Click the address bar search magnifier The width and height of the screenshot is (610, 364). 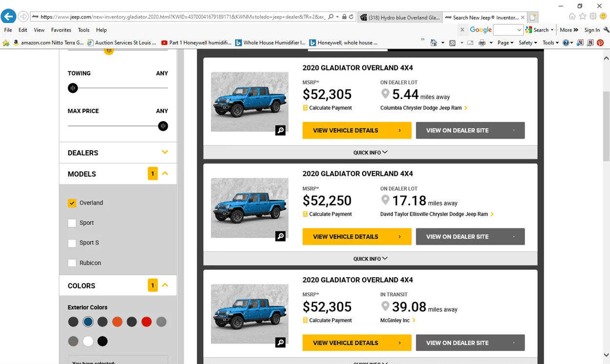point(331,17)
